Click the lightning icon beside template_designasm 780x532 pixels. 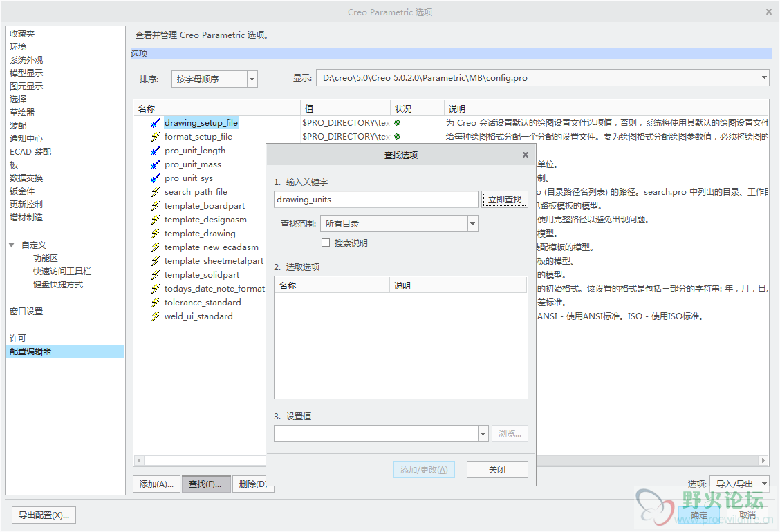[x=156, y=220]
